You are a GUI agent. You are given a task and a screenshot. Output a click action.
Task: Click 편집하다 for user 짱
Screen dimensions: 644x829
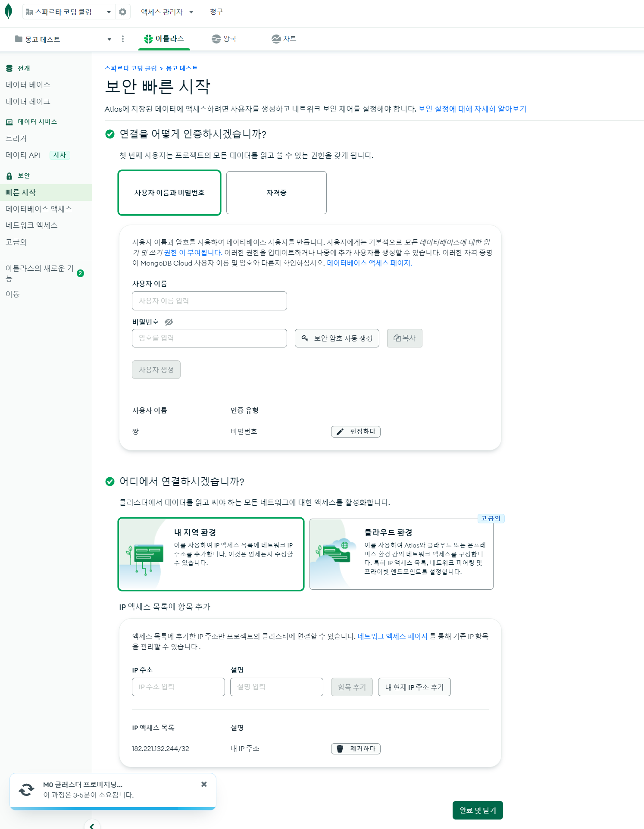point(356,432)
